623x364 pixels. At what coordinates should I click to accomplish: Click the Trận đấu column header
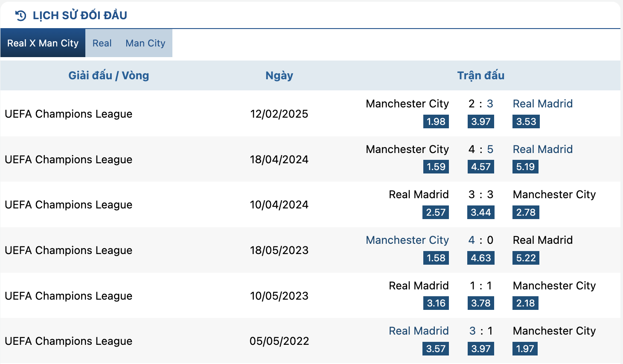pyautogui.click(x=480, y=75)
